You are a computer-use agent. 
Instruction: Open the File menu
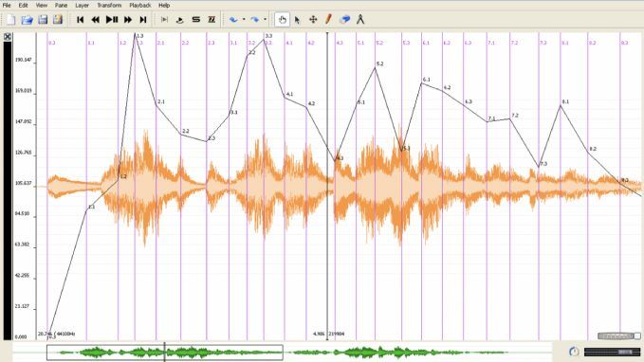click(7, 6)
